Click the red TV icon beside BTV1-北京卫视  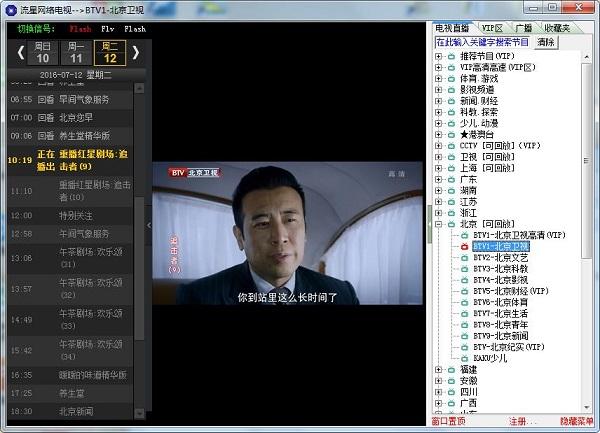coord(464,247)
